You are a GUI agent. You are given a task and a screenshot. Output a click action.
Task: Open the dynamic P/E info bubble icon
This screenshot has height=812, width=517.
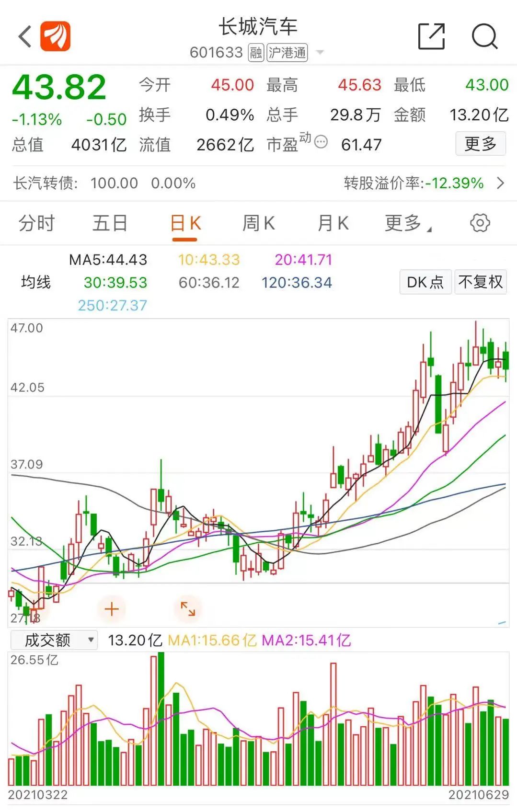pyautogui.click(x=321, y=142)
